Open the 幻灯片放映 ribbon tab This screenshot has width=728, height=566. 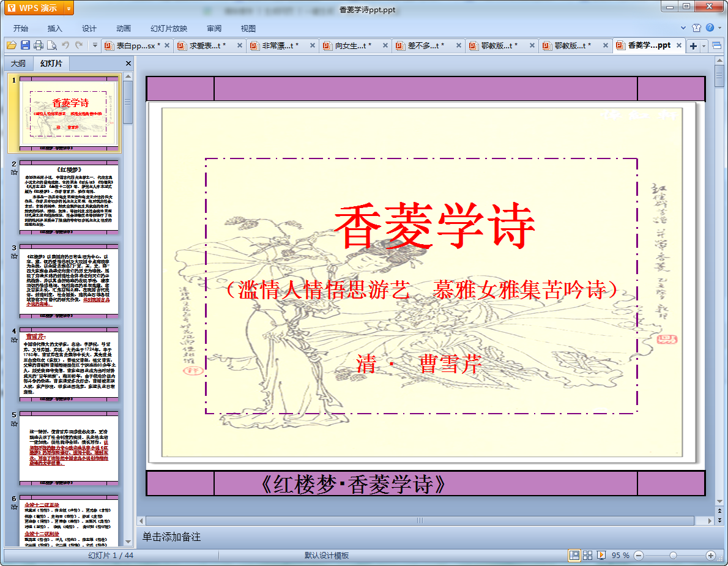pyautogui.click(x=169, y=28)
